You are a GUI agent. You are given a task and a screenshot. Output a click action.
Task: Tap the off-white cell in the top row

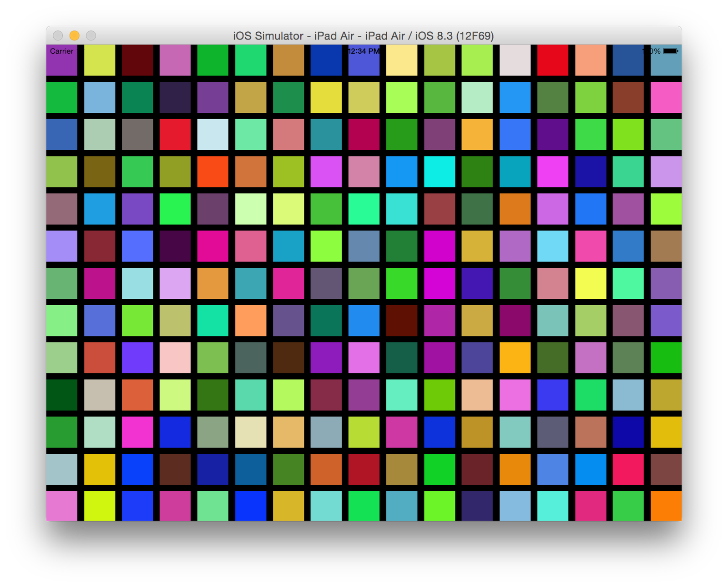515,60
